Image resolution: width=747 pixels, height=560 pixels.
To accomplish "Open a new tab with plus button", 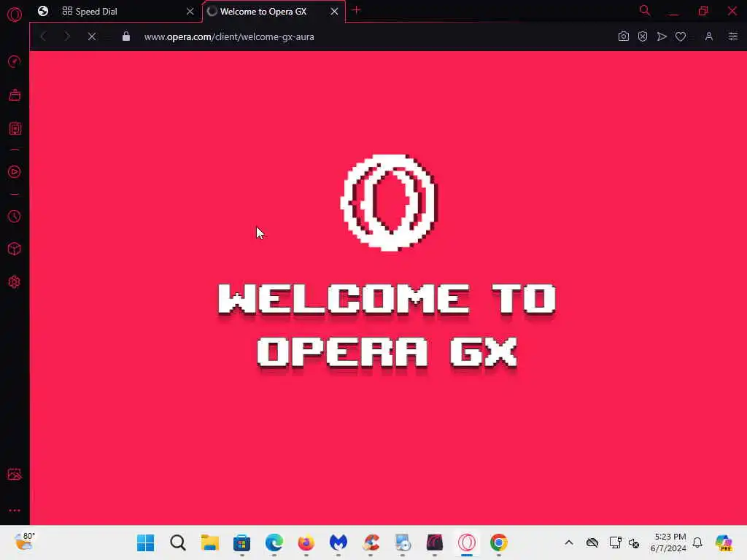I will [x=356, y=10].
